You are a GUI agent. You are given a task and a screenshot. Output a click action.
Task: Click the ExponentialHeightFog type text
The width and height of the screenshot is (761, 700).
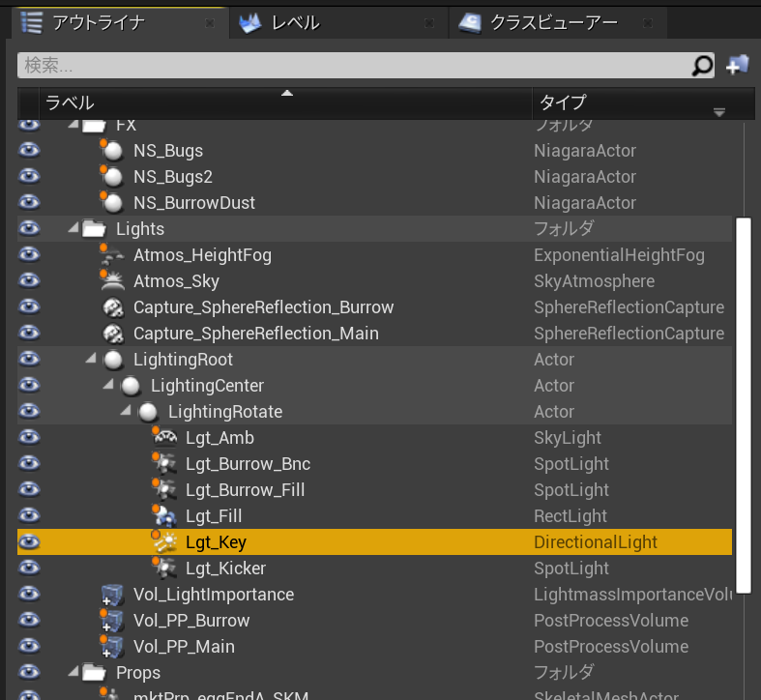click(x=619, y=255)
